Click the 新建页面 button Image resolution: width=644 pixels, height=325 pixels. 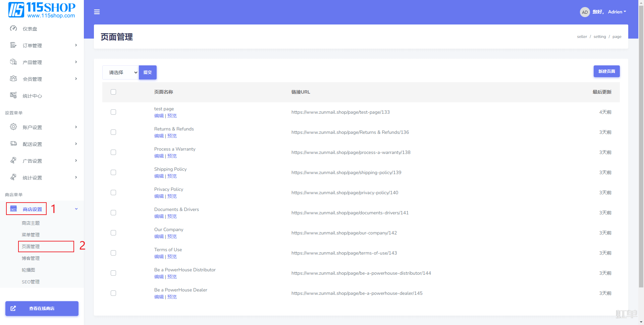pyautogui.click(x=606, y=71)
